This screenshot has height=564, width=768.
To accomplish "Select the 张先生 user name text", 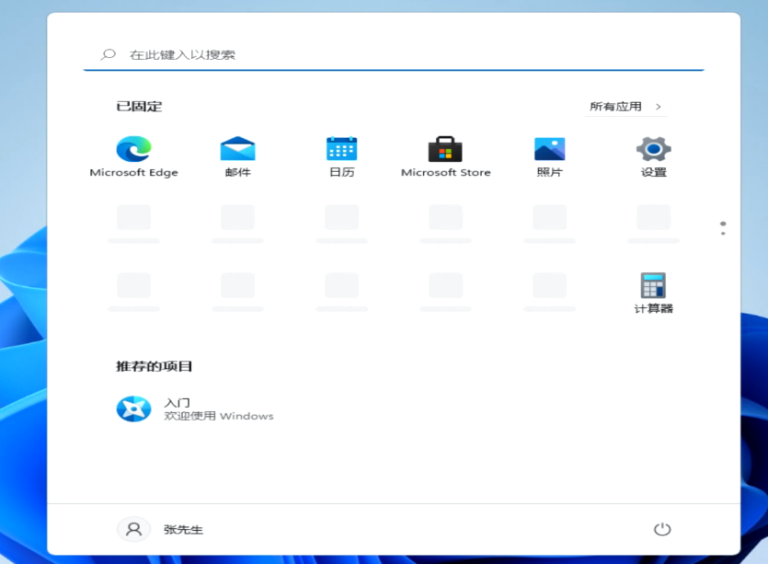I will (x=183, y=530).
